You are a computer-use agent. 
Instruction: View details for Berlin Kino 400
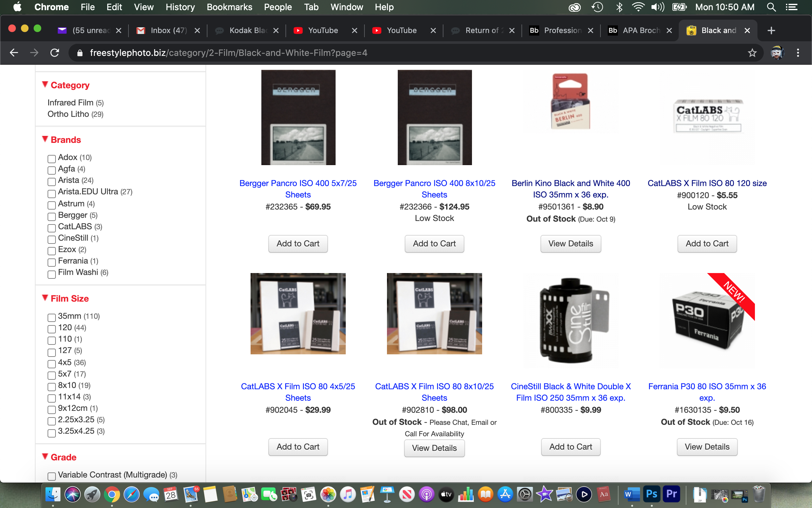point(570,244)
